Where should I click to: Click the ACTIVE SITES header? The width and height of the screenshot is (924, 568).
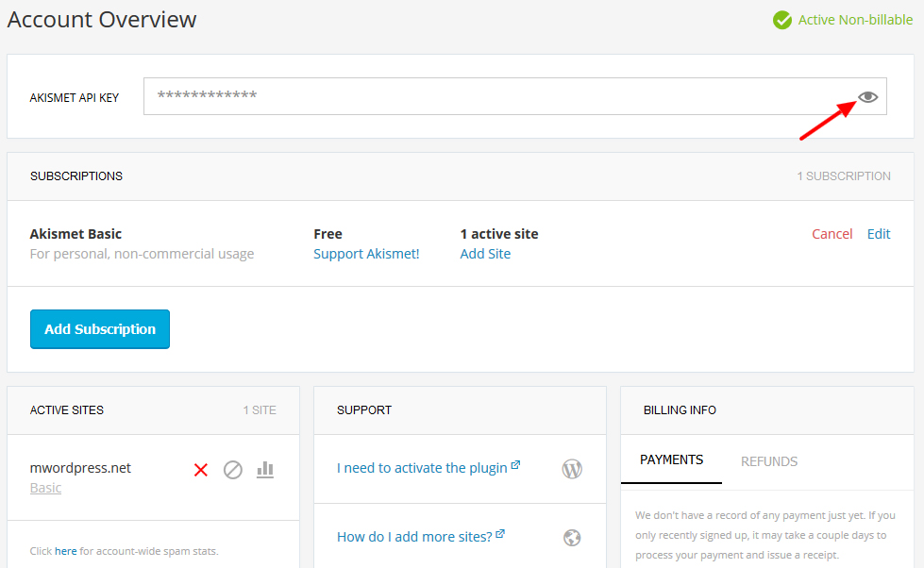coord(67,410)
